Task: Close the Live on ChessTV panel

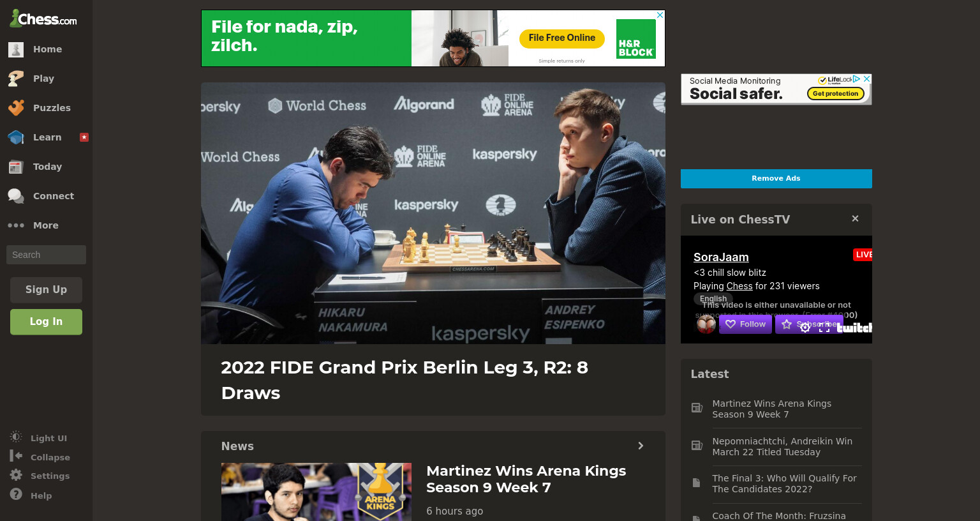Action: point(855,218)
